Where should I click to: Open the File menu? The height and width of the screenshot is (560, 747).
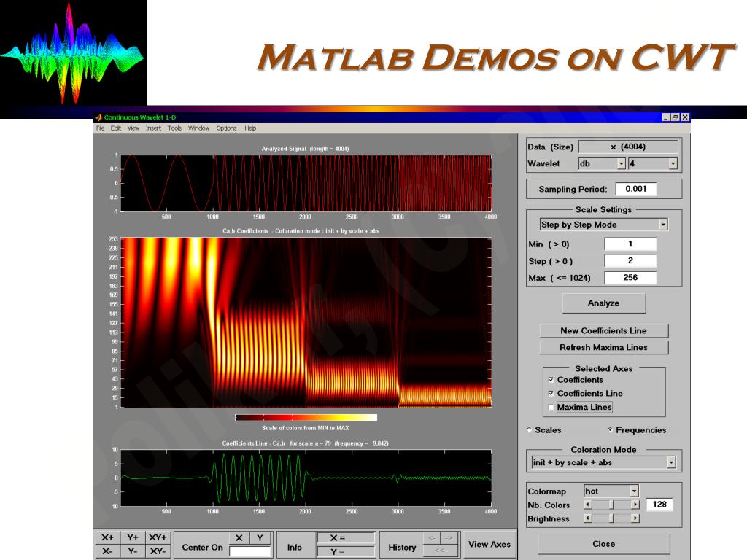coord(100,128)
